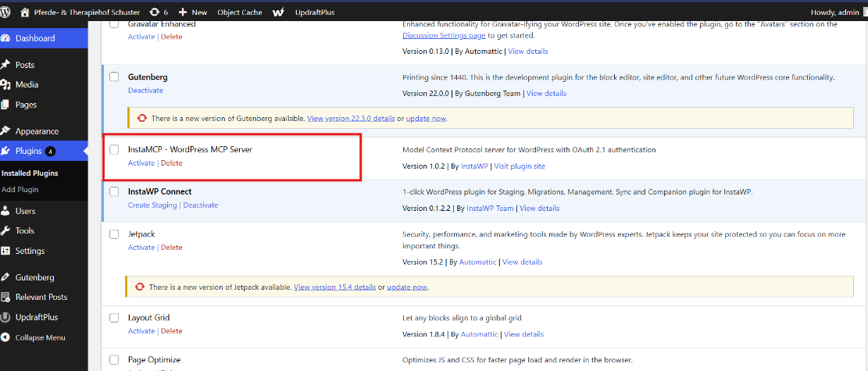Open Add Plugin submenu item
This screenshot has height=371, width=868.
coord(20,189)
